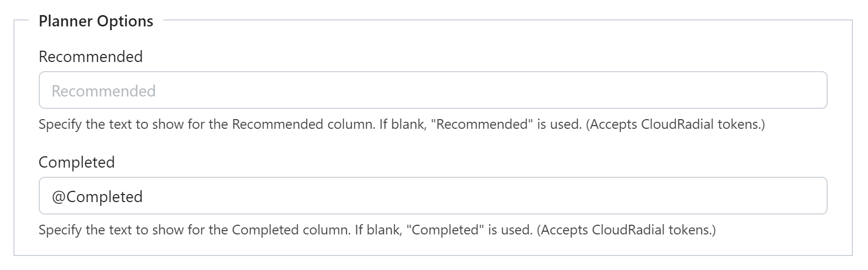
Task: Click the Recommended column help text
Action: pyautogui.click(x=401, y=124)
